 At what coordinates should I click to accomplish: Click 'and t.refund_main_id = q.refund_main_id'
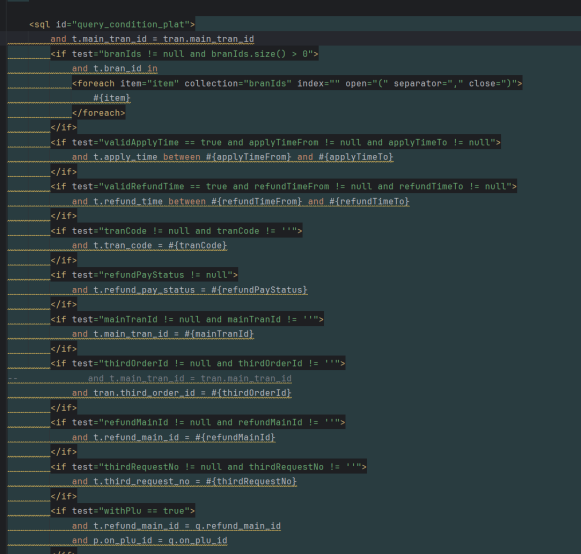176,526
